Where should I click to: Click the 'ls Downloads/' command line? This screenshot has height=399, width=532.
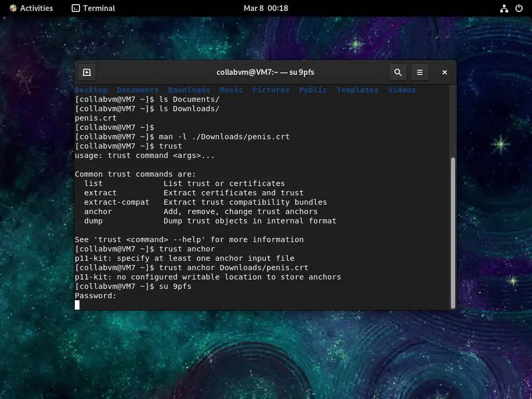point(147,109)
